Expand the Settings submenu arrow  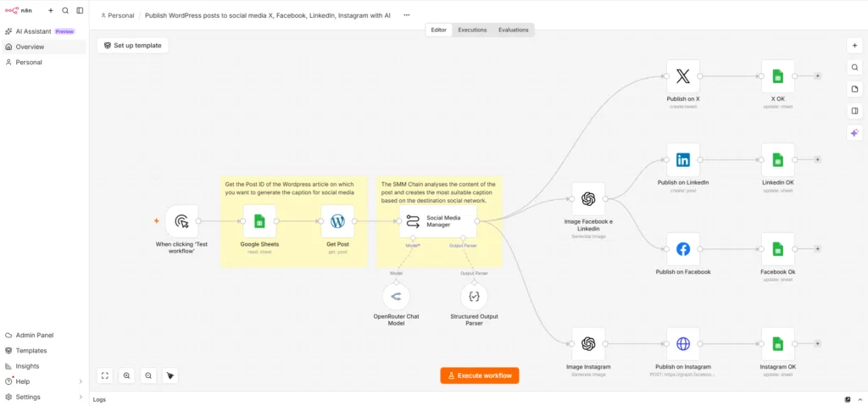81,398
